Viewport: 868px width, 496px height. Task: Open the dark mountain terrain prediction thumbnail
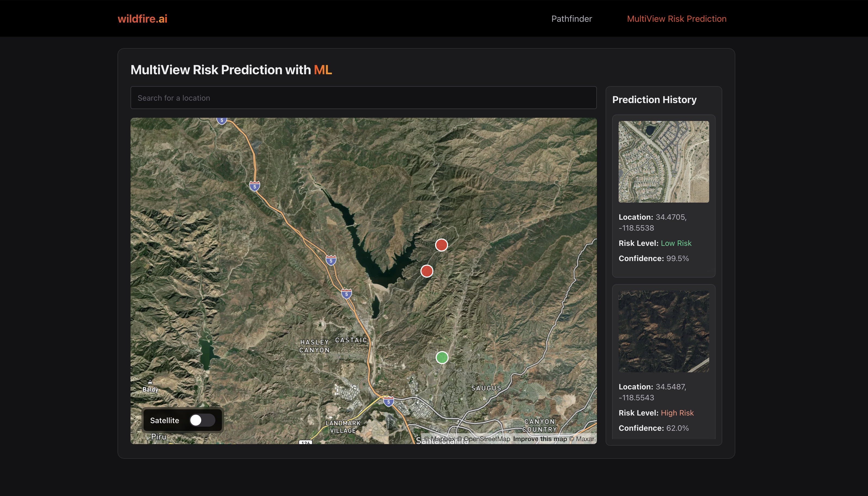[x=663, y=331]
